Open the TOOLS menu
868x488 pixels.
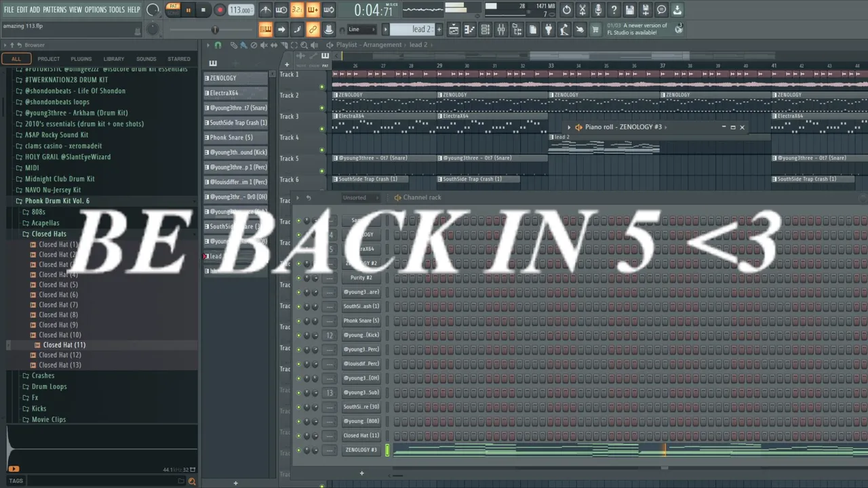(x=117, y=9)
